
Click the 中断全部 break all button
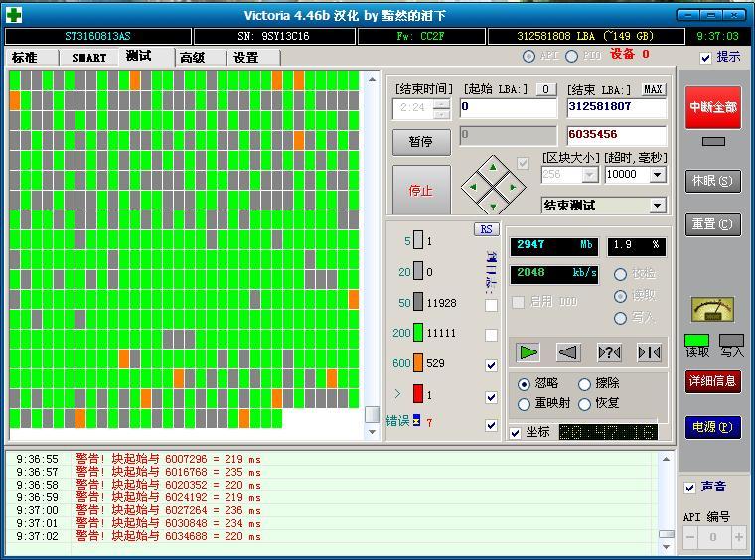713,107
